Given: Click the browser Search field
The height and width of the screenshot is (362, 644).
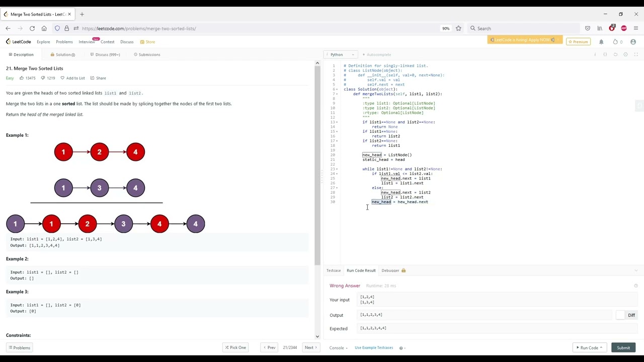Looking at the screenshot, I should click(523, 29).
